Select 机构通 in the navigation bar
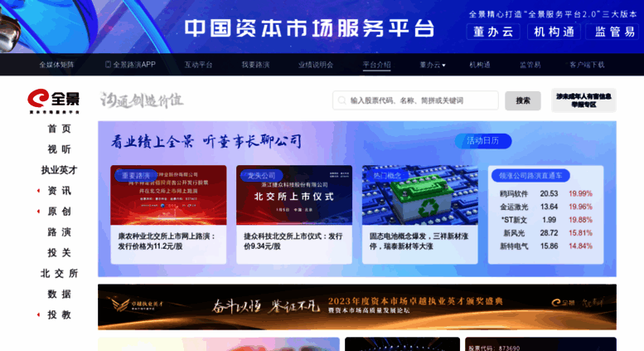This screenshot has width=644, height=351. tap(480, 65)
